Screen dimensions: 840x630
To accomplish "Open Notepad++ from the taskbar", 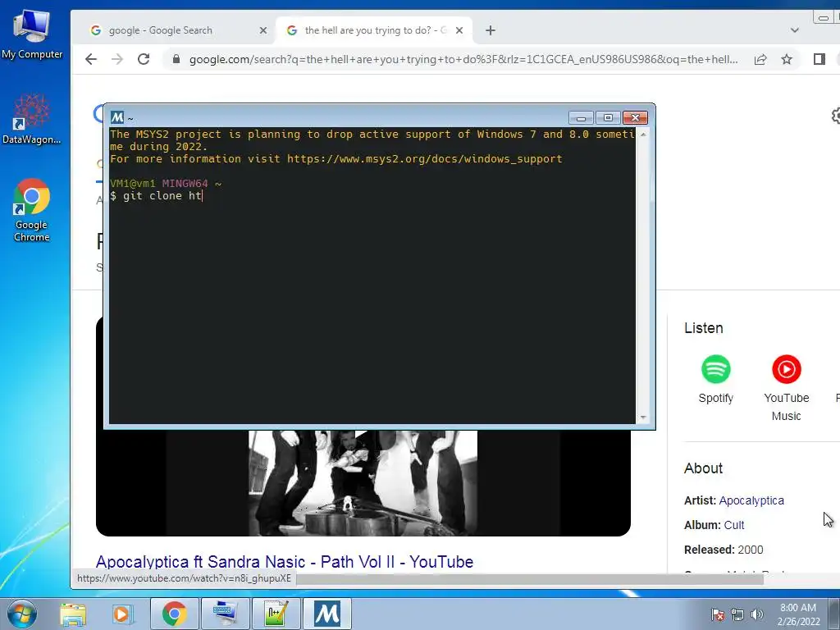I will (276, 614).
